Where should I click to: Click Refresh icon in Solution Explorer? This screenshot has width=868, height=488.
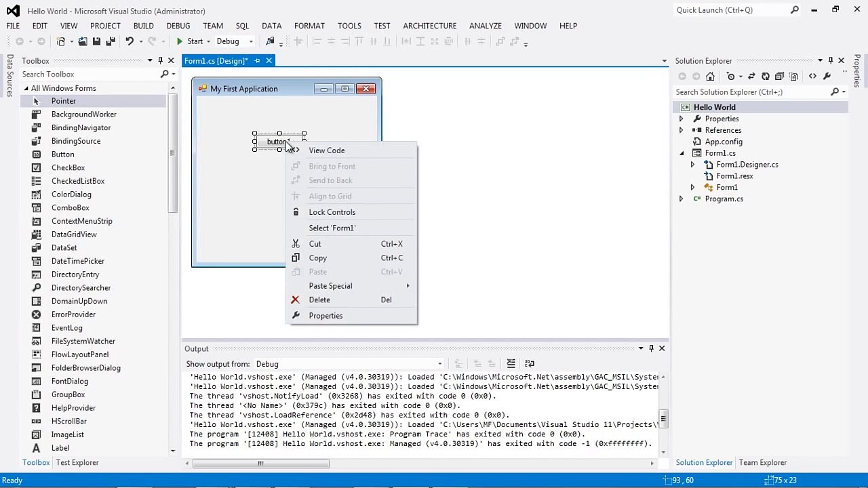(766, 76)
